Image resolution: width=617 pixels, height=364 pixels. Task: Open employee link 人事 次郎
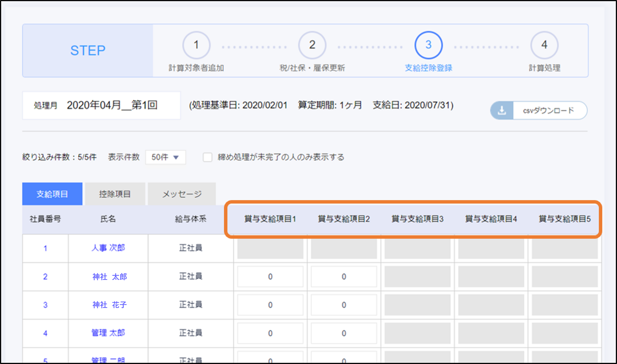tap(108, 248)
